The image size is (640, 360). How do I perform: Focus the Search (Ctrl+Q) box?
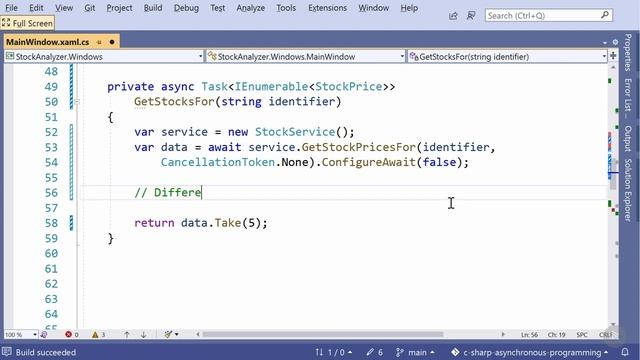tap(549, 16)
